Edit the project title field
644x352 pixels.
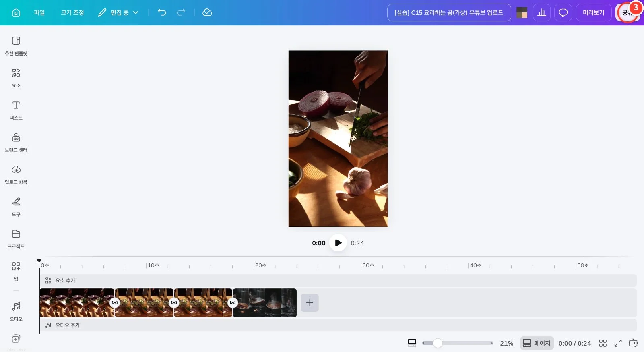click(x=449, y=12)
